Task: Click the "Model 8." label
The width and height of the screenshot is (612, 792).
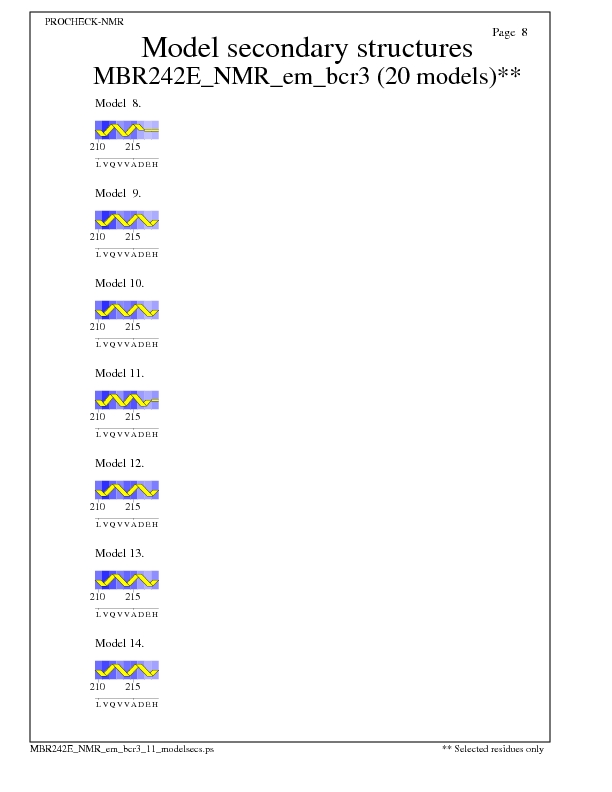Action: click(x=118, y=103)
